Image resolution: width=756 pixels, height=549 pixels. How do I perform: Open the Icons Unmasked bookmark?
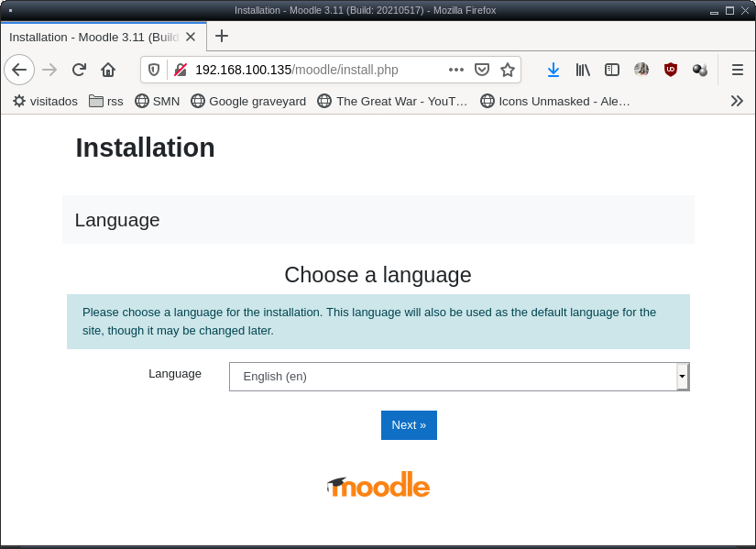click(x=555, y=102)
